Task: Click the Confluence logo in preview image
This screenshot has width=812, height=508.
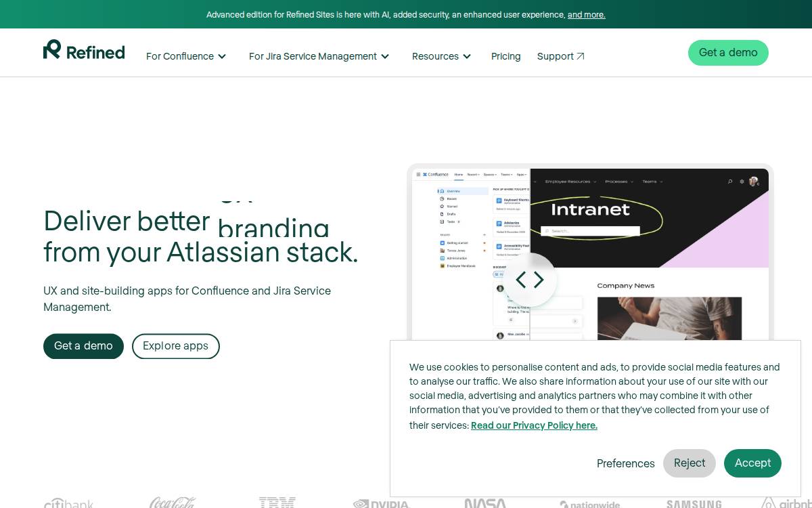Action: (436, 174)
